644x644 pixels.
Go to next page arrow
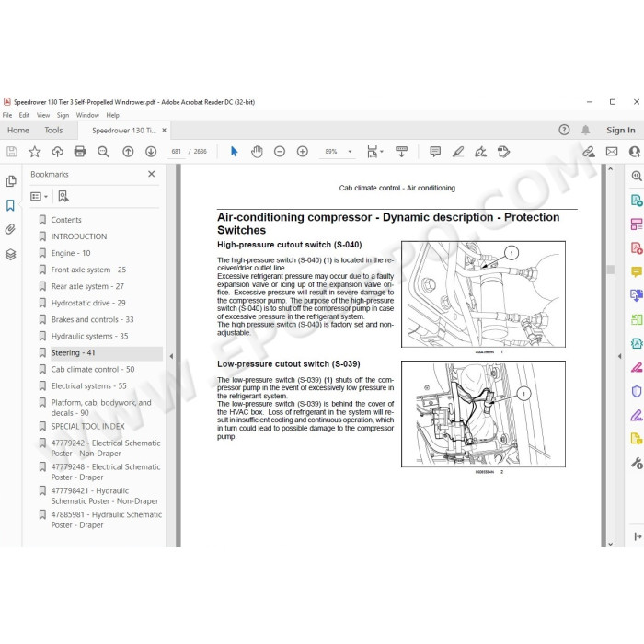click(x=151, y=152)
